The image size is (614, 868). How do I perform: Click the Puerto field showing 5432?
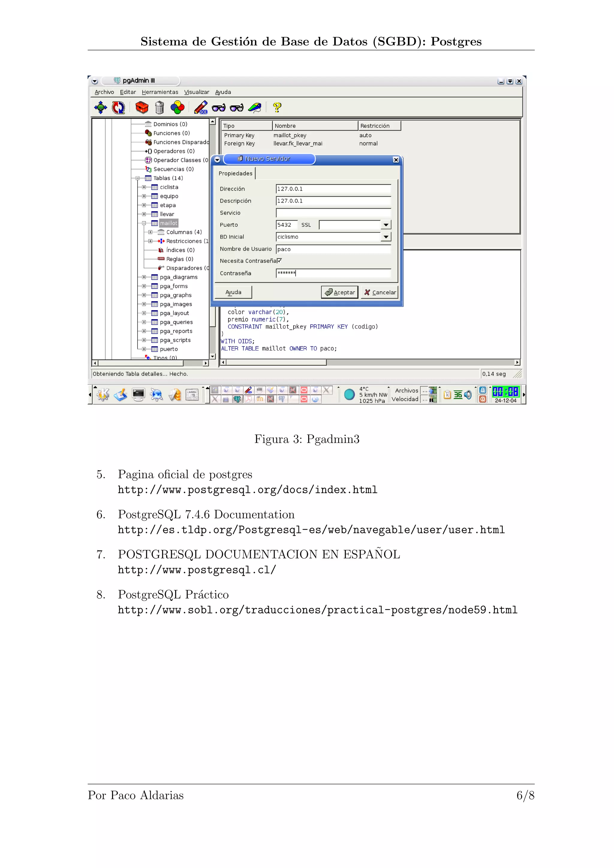(287, 225)
